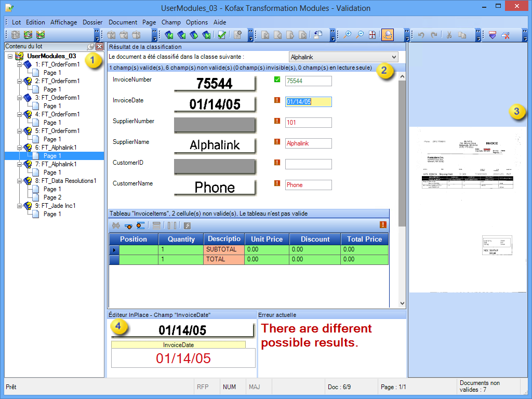532x399 pixels.
Task: Select the Zoom Out tool
Action: [x=361, y=34]
